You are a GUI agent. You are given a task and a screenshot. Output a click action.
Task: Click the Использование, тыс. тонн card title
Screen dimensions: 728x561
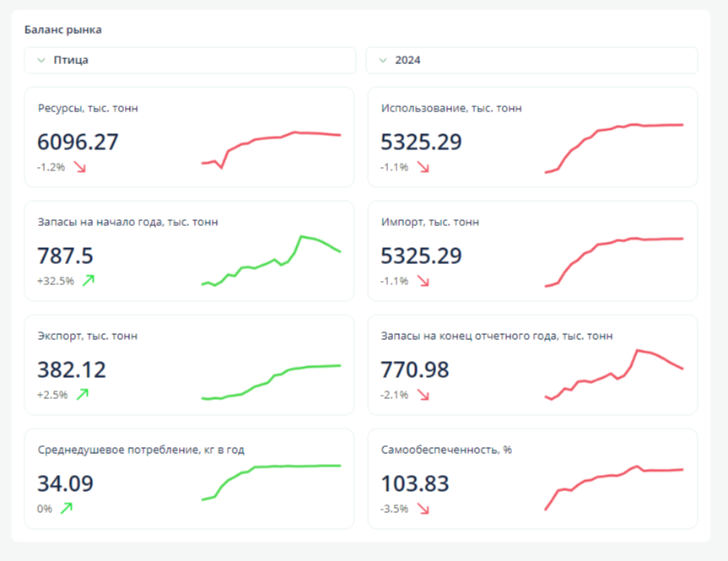tap(451, 108)
